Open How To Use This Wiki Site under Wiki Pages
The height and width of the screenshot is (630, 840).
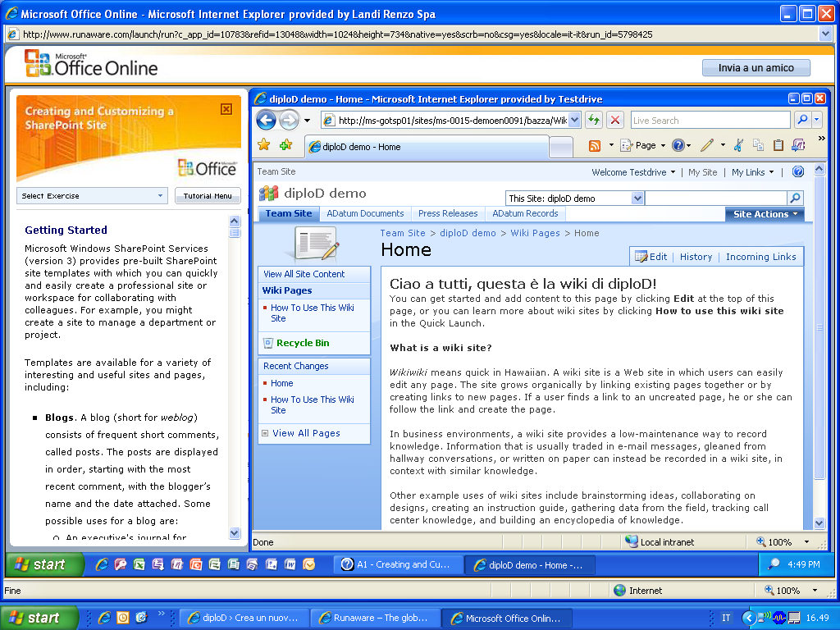(x=313, y=313)
